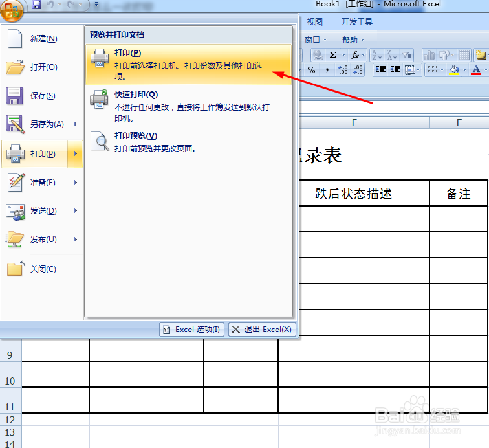Open the fill color dropdown arrow

[464, 71]
